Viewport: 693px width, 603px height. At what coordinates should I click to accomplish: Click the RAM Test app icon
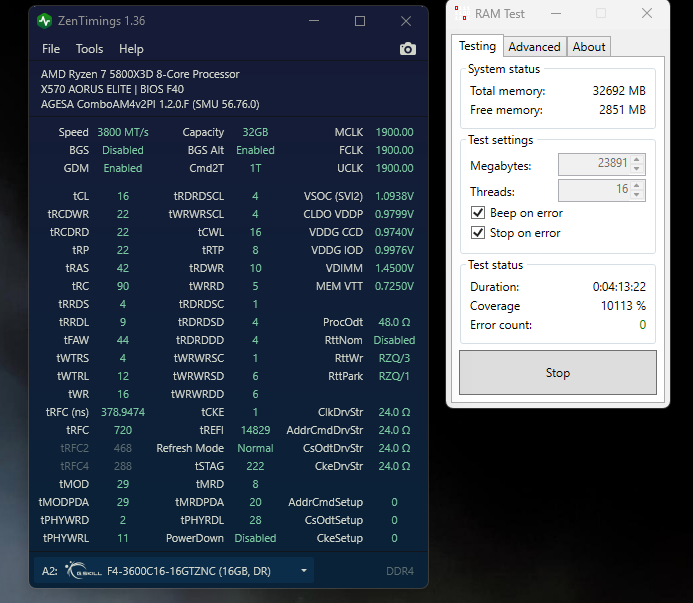click(461, 13)
